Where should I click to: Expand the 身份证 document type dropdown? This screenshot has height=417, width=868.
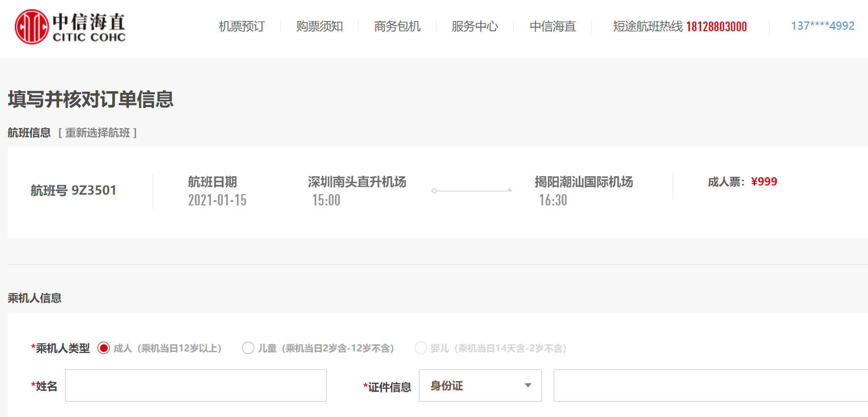480,386
